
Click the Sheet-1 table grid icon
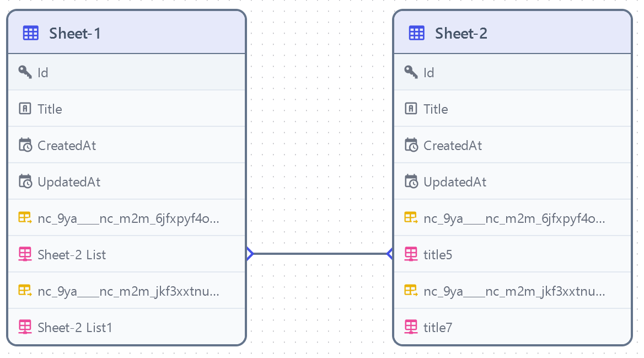[x=31, y=33]
